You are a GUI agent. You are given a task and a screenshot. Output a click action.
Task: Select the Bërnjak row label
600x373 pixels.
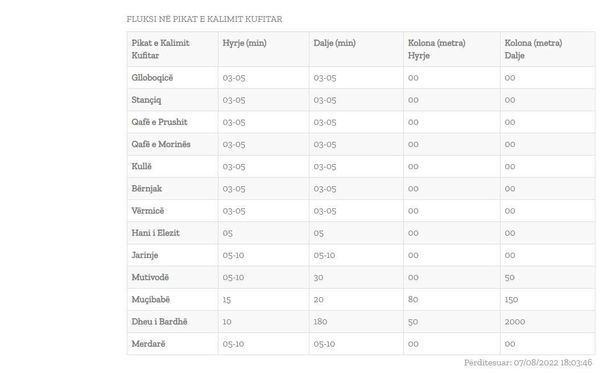[147, 189]
